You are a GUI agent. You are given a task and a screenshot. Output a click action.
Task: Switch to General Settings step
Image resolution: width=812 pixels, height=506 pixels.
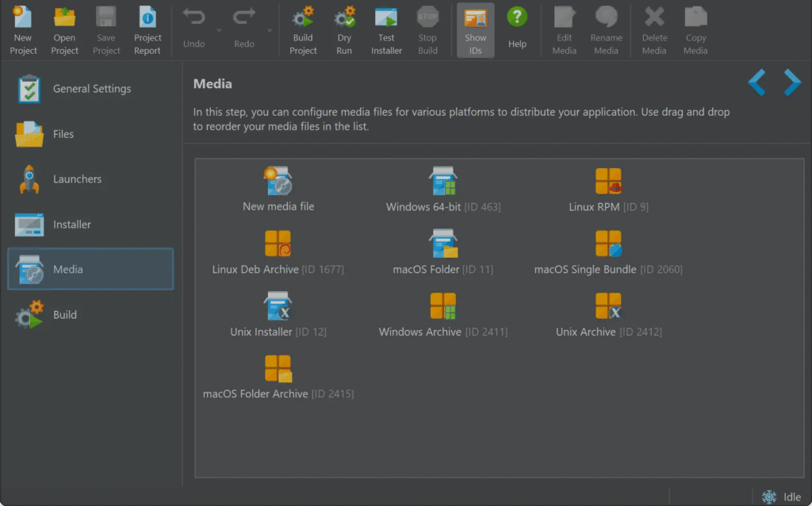pyautogui.click(x=90, y=89)
